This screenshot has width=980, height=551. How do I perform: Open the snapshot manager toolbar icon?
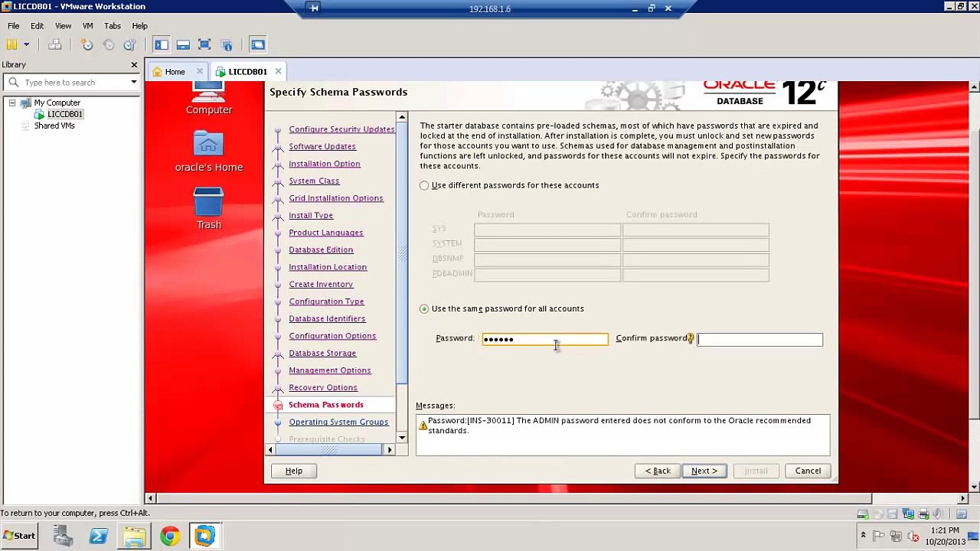[130, 45]
